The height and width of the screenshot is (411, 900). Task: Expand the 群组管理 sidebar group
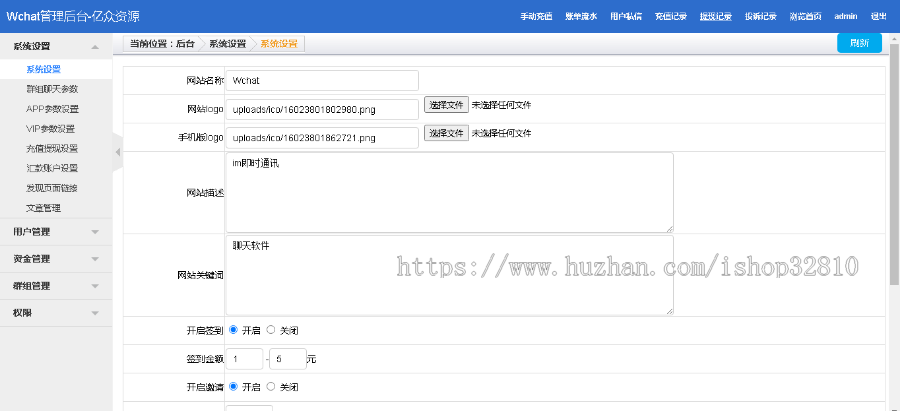click(56, 286)
